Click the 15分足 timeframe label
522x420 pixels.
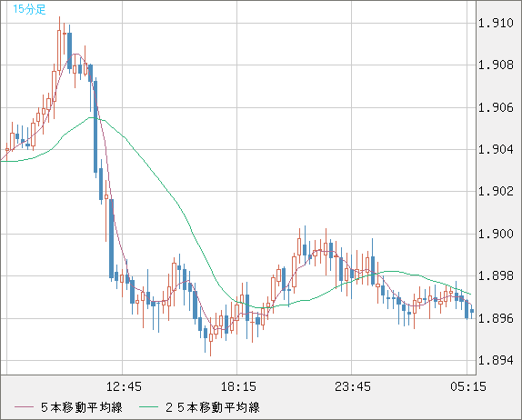coord(29,9)
